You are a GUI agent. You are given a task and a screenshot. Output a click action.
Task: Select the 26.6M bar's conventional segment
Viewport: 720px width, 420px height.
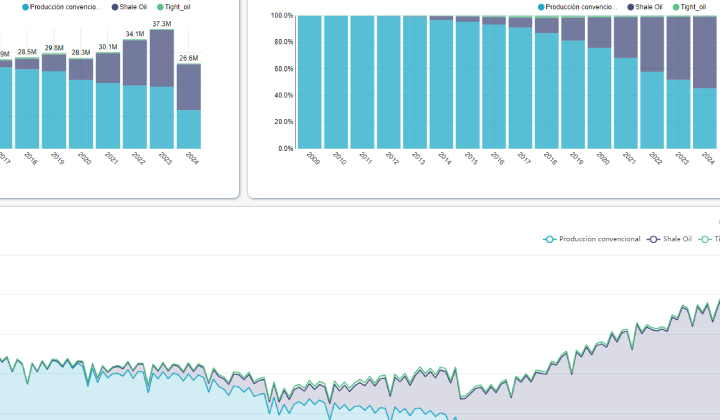[189, 129]
